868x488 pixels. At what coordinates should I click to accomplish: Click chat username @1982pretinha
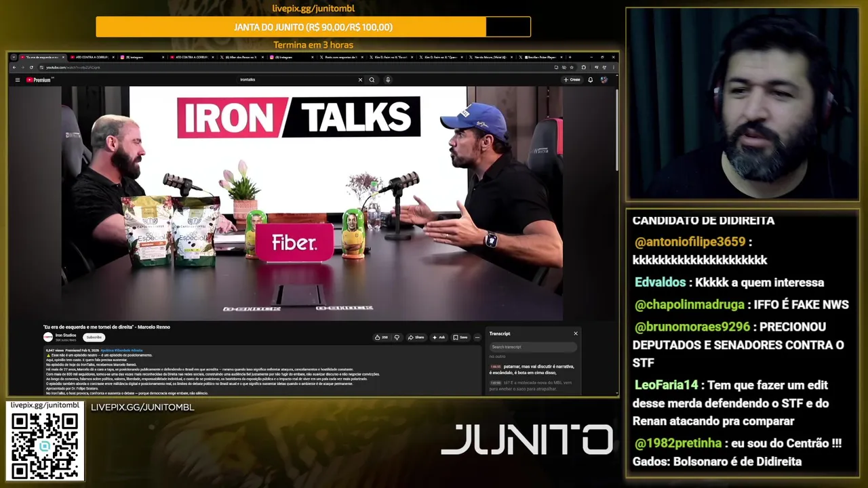click(678, 443)
